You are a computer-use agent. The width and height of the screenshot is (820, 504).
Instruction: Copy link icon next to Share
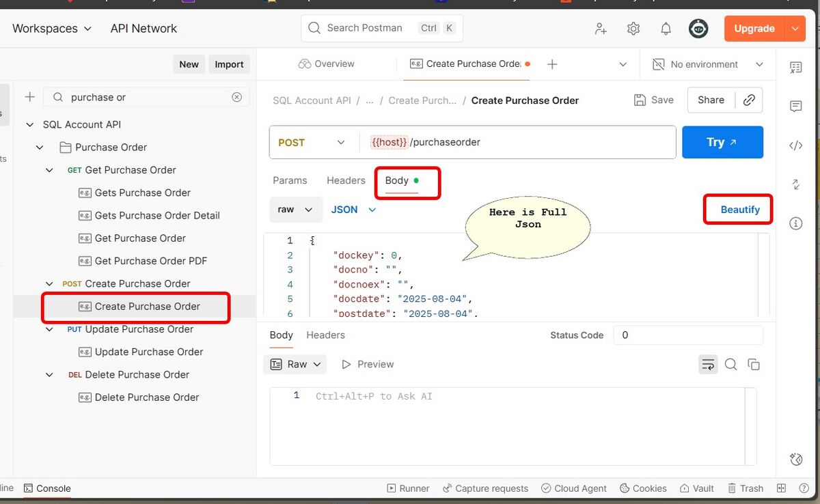(749, 100)
